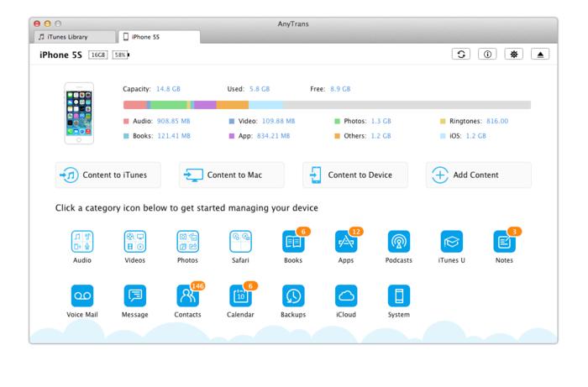This screenshot has height=387, width=588.
Task: Click the device info toolbar icon
Action: click(487, 55)
